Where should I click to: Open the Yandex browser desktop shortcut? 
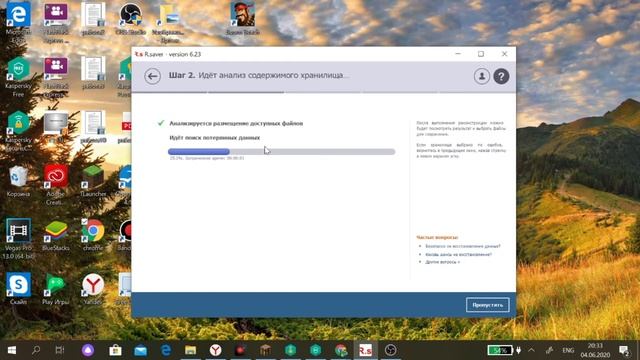coord(93,289)
